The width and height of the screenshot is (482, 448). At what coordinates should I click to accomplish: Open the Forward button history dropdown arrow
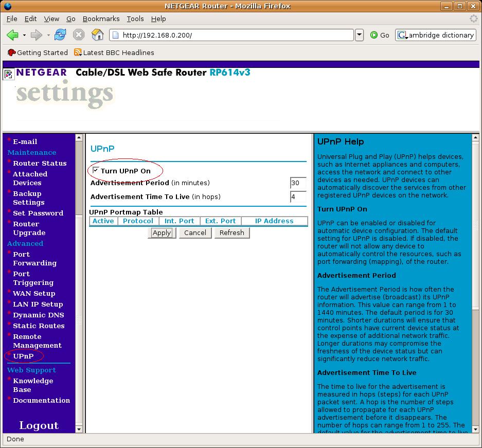click(x=48, y=35)
